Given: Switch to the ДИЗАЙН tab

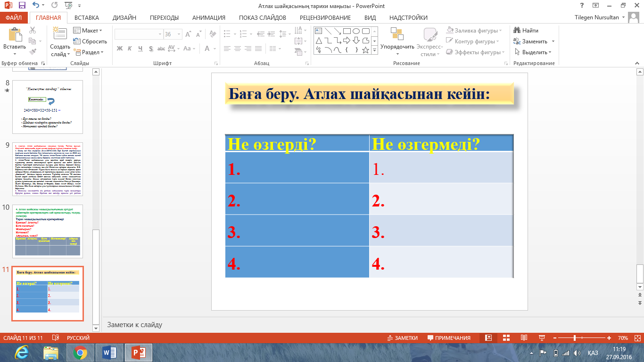Looking at the screenshot, I should [124, 18].
